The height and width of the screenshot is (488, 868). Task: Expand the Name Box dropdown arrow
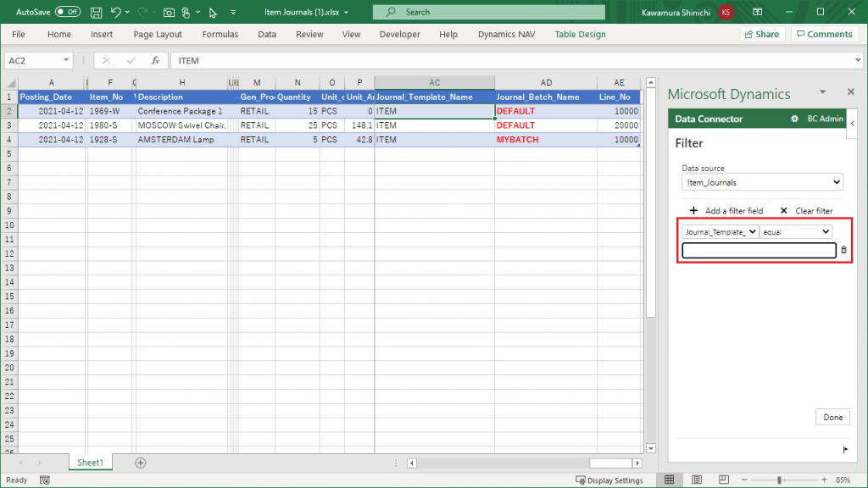[x=66, y=61]
